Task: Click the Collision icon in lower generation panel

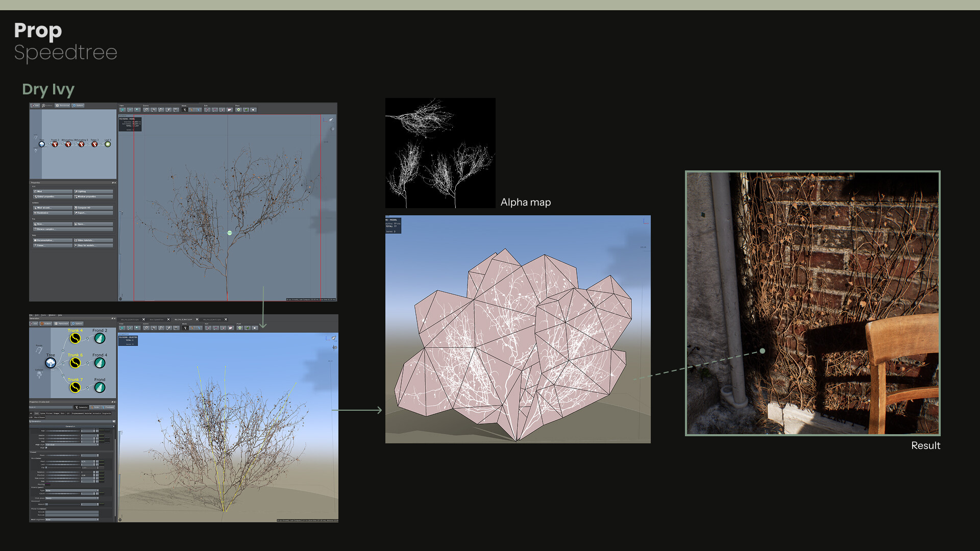Action: 39,374
